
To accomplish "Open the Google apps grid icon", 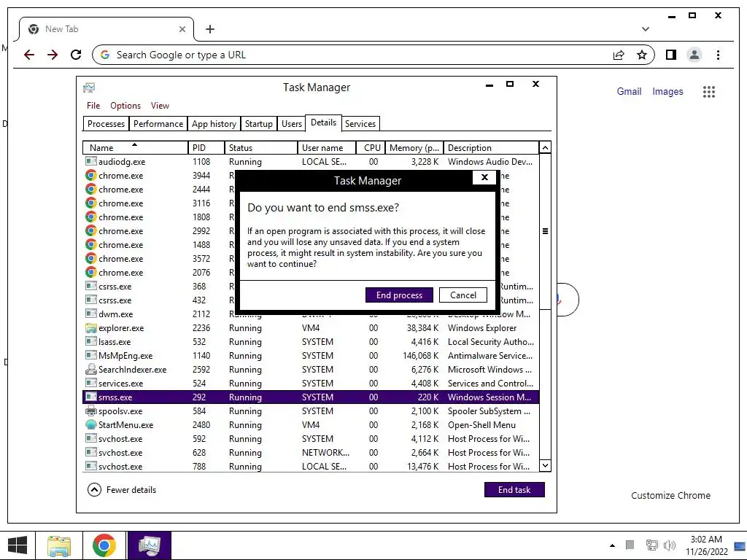I will [x=709, y=91].
